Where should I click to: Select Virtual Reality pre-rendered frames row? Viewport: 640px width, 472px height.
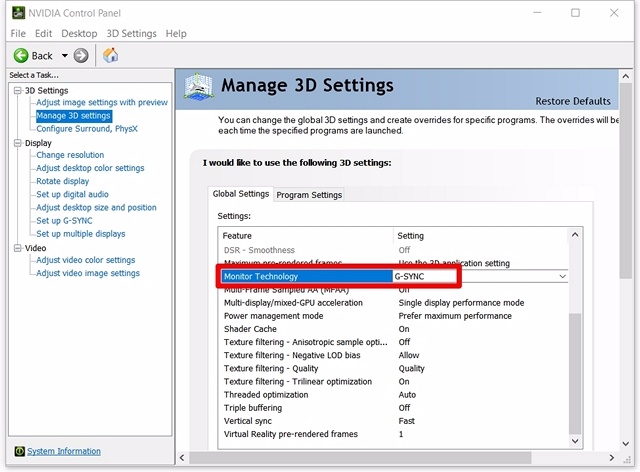394,434
